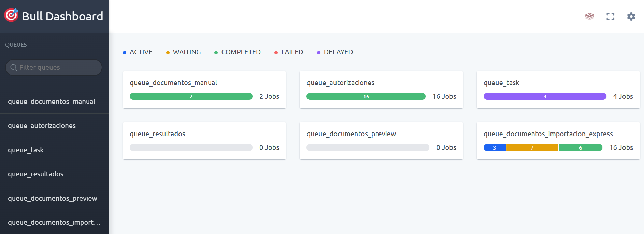
Task: Open the queue_documentos_preview card title
Action: (x=351, y=134)
